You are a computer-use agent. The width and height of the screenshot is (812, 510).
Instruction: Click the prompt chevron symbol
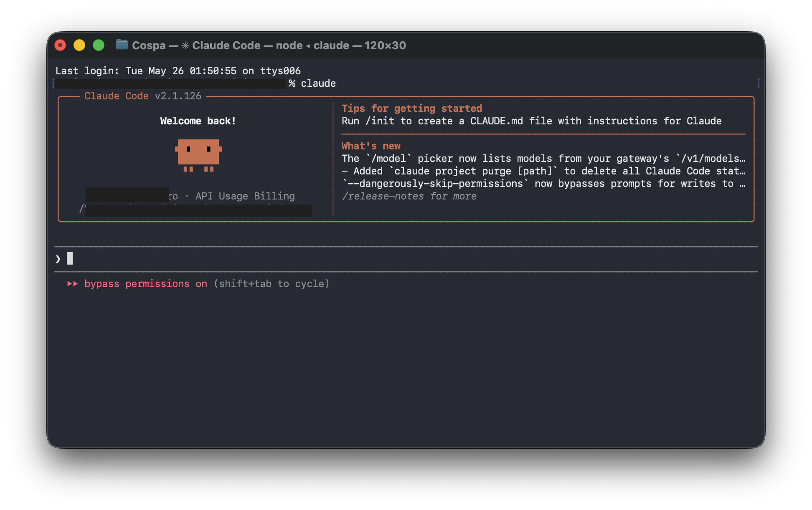point(58,259)
